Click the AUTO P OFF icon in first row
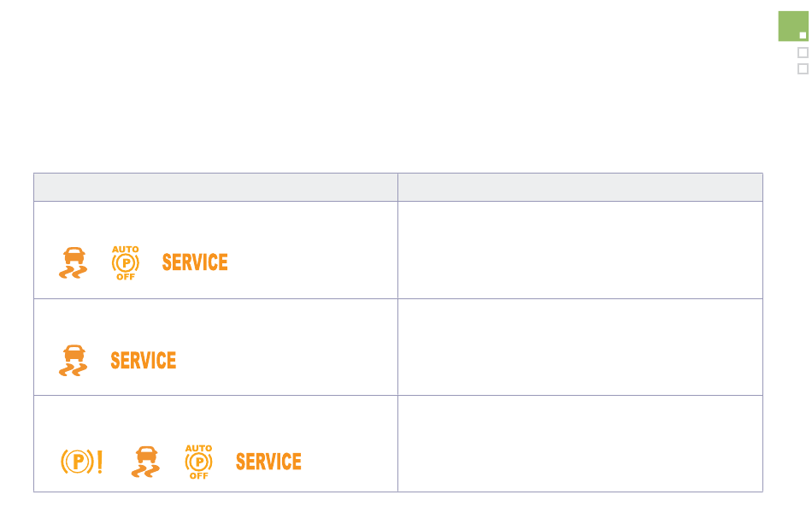Image resolution: width=812 pixels, height=530 pixels. 126,262
